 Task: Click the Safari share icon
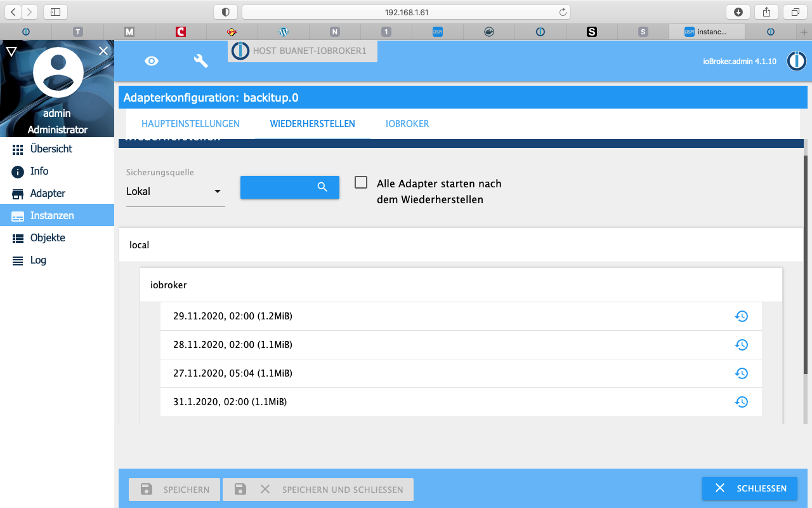766,11
